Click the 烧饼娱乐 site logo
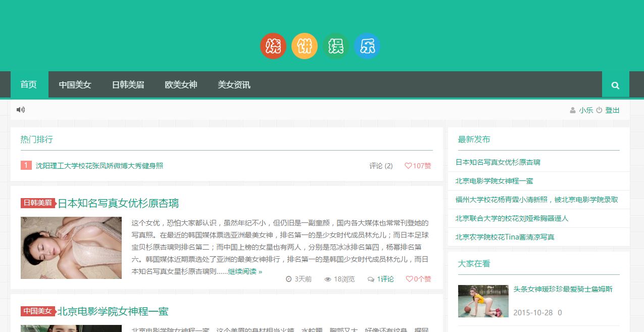The height and width of the screenshot is (332, 644). pos(320,46)
